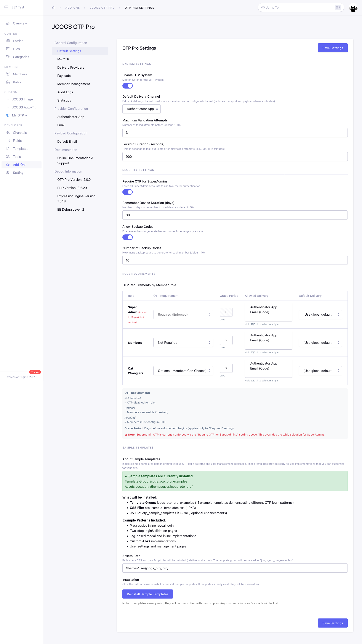Click the Members icon in sidebar
Screen dimensions: 362x644
click(x=8, y=74)
